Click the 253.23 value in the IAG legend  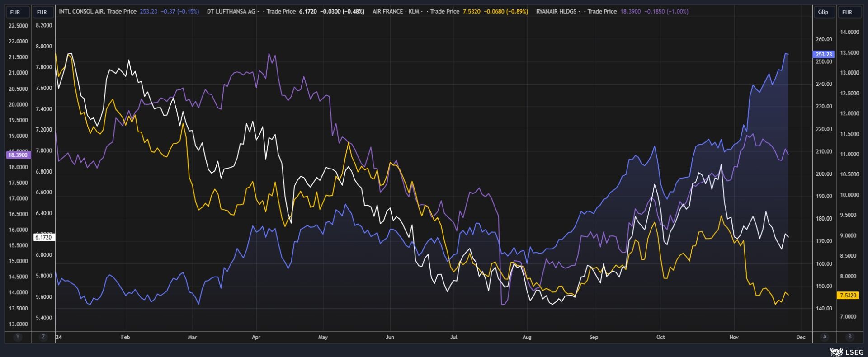tap(148, 11)
